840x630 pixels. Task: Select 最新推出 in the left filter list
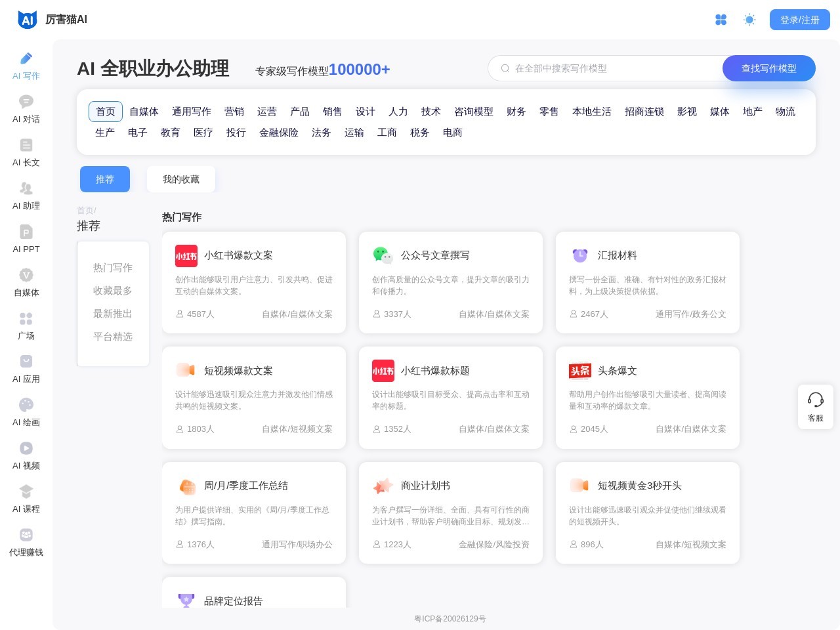(113, 314)
